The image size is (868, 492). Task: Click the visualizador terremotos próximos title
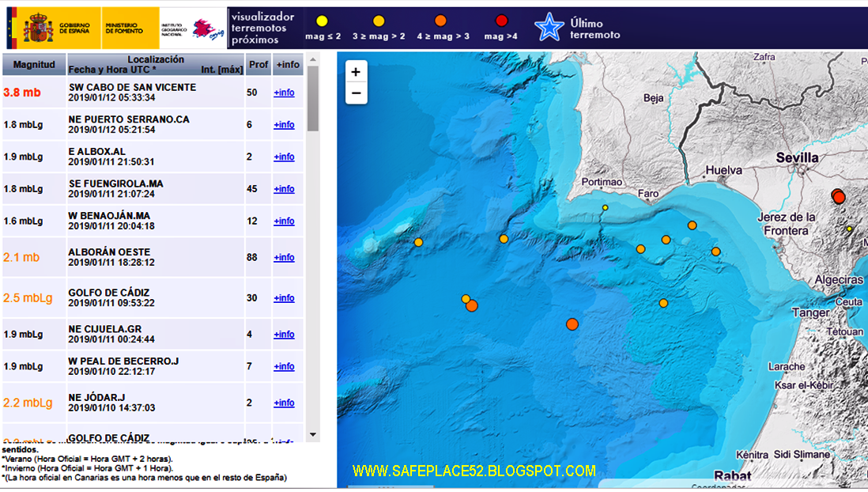coord(262,28)
